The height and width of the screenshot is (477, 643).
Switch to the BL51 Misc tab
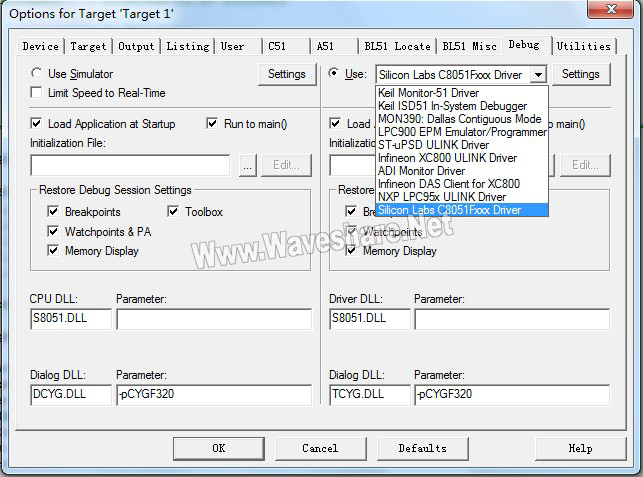[x=470, y=46]
